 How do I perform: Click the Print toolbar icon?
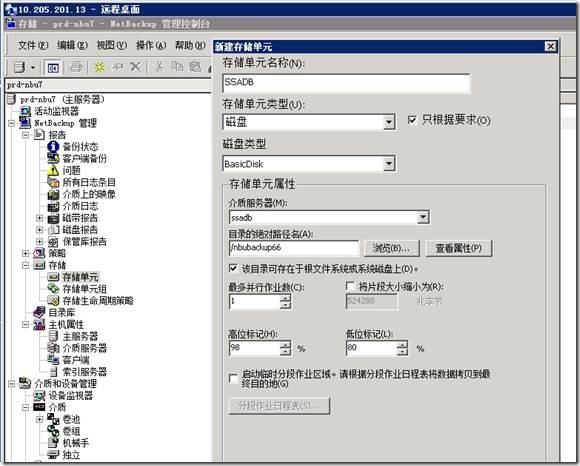click(x=76, y=67)
